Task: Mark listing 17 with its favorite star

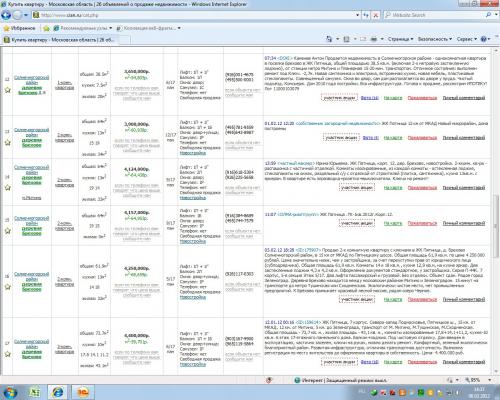Action: tap(8, 354)
